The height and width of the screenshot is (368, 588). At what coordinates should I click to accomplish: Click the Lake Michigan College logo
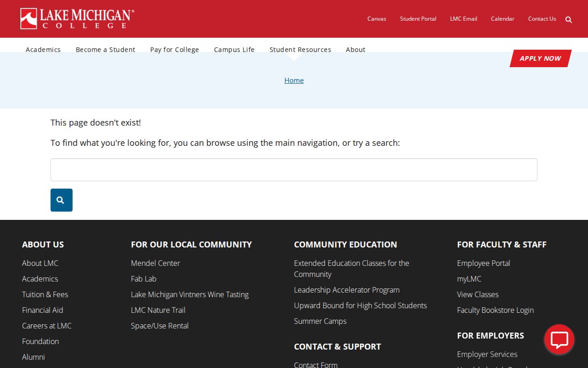pyautogui.click(x=77, y=19)
